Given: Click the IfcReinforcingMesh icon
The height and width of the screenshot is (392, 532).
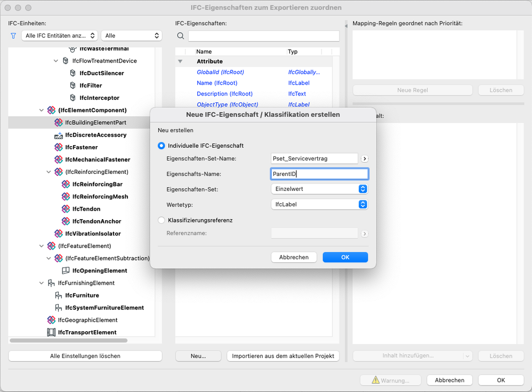Looking at the screenshot, I should tap(66, 196).
